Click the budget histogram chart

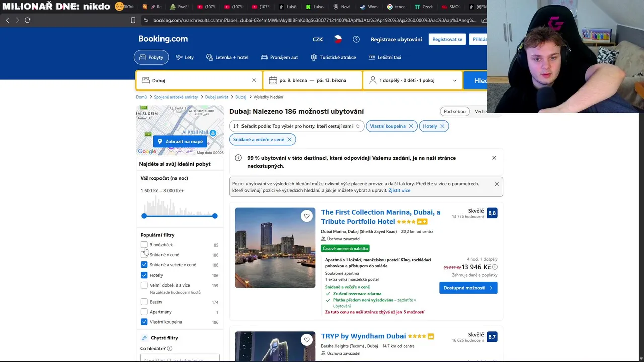(180, 205)
